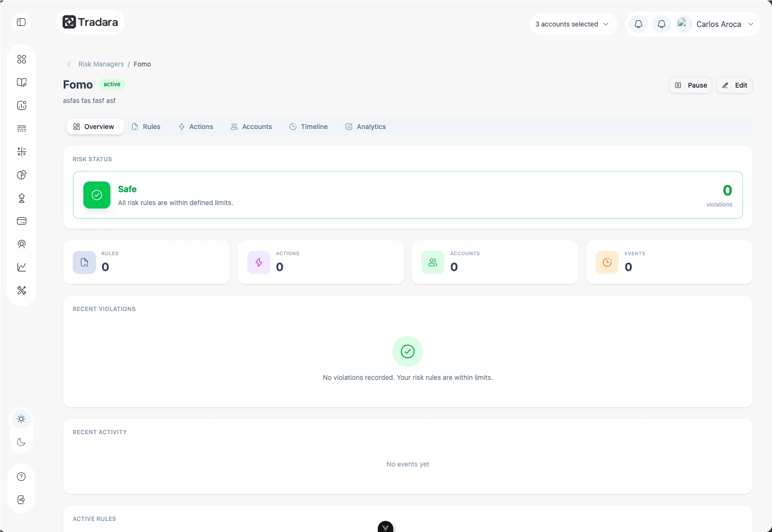772x532 pixels.
Task: Pause the Fomo risk manager
Action: tap(691, 85)
